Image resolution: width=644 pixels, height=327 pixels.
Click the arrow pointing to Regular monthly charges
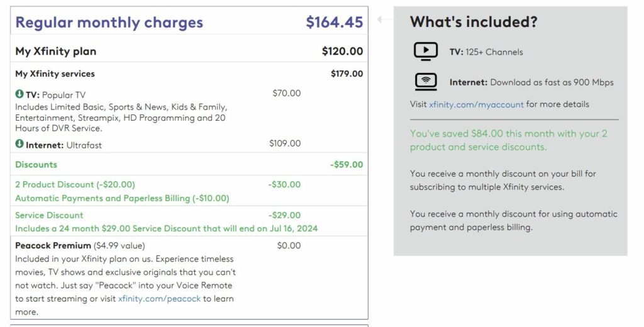point(382,19)
